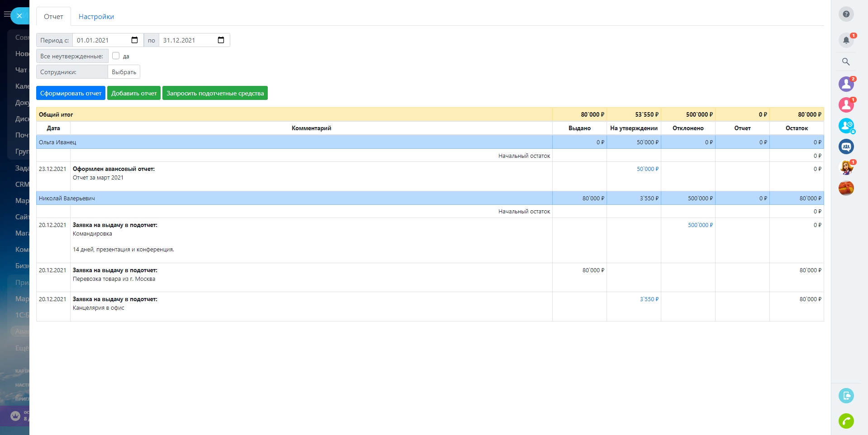868x435 pixels.
Task: Open the start date calendar picker
Action: [134, 40]
